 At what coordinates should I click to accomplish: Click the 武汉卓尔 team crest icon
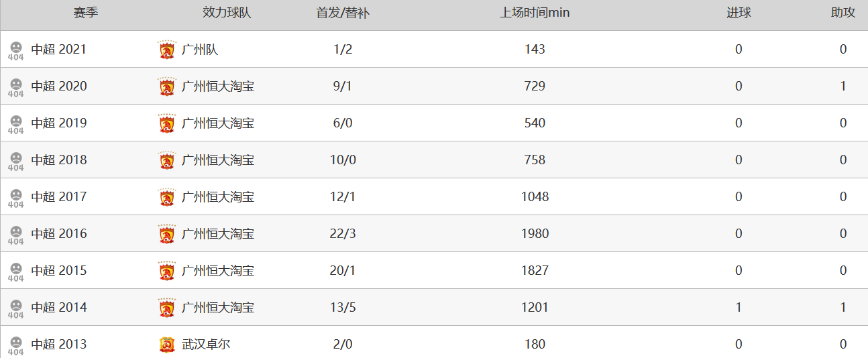click(x=166, y=345)
